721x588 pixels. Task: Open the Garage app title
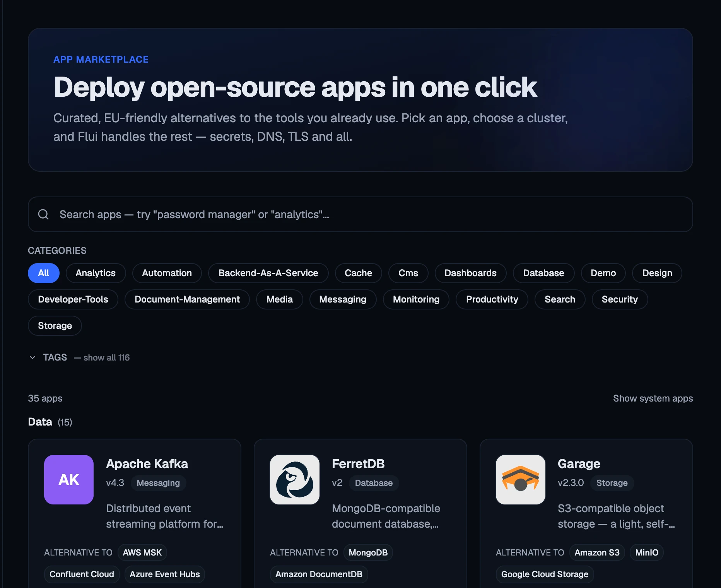[x=579, y=464]
